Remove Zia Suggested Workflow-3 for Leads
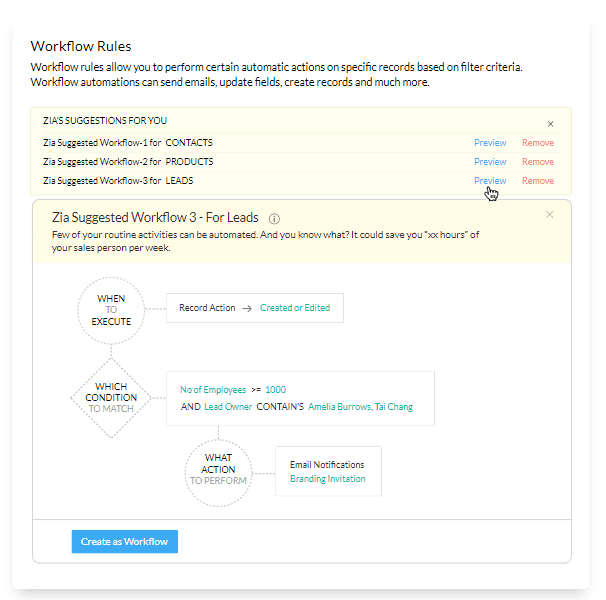606x600 pixels. 538,181
